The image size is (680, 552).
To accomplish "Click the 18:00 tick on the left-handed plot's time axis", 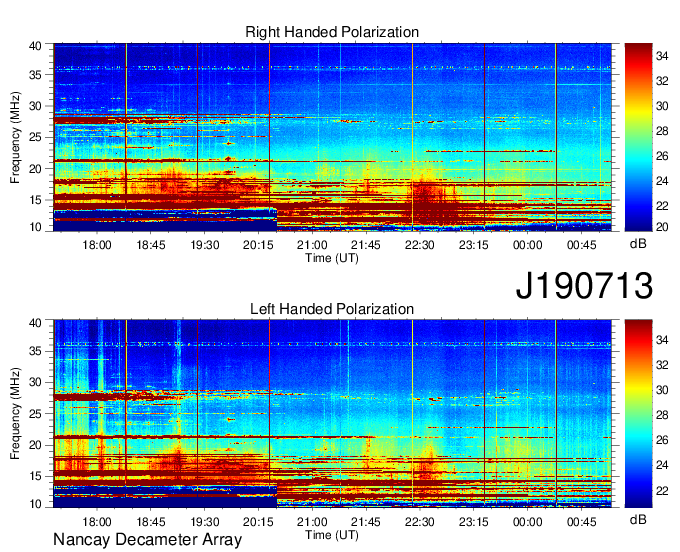I will [x=97, y=522].
